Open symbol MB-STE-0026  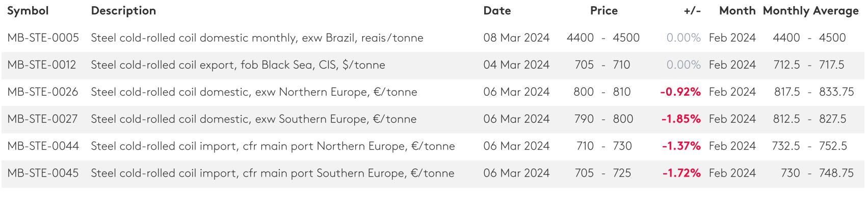click(x=43, y=92)
